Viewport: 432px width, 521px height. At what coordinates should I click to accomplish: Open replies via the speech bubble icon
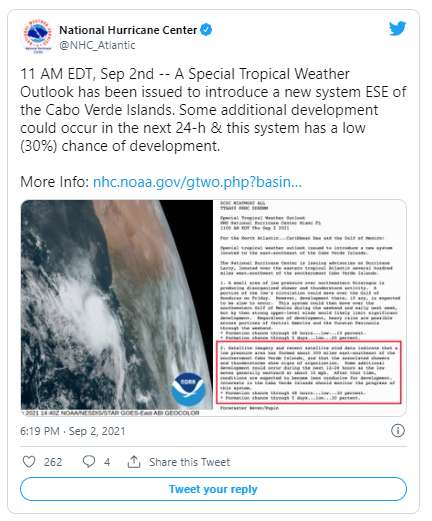tap(89, 462)
